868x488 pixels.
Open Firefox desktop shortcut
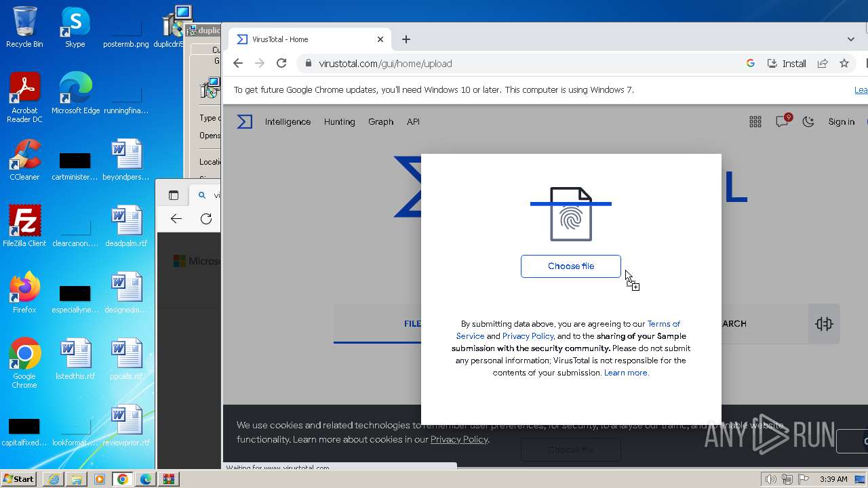coord(24,293)
